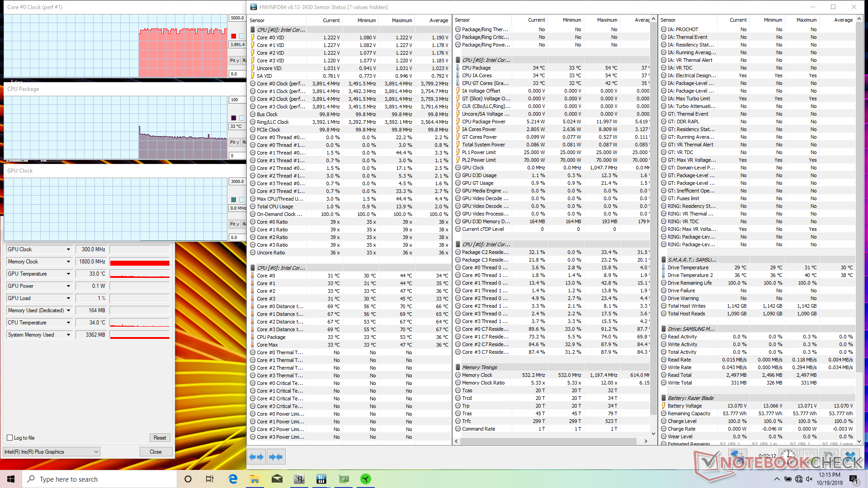Enable the Log to file checkbox
Viewport: 868px width, 488px height.
[10, 438]
